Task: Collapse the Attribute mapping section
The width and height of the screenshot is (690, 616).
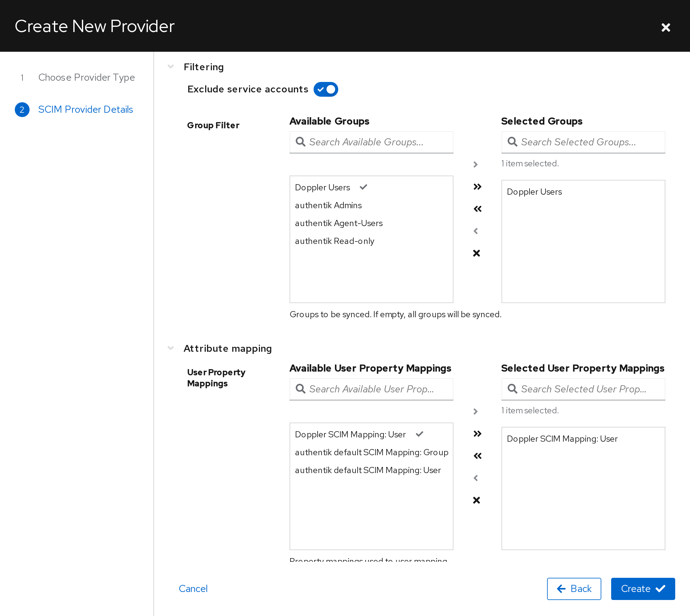Action: tap(171, 348)
